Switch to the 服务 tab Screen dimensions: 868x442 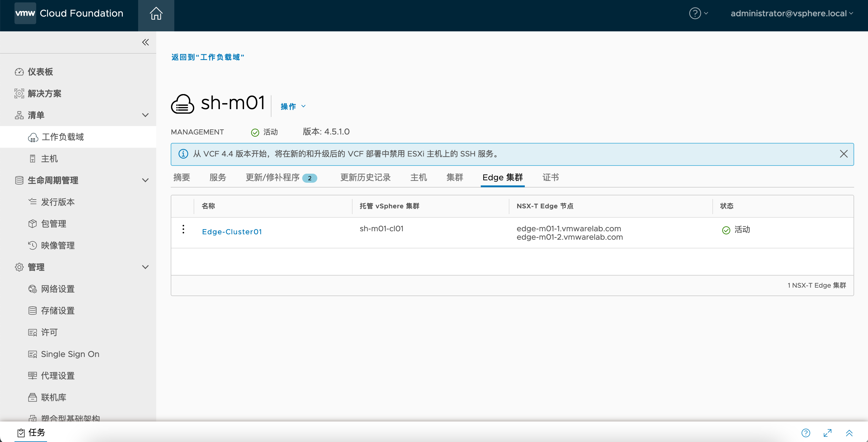(218, 178)
